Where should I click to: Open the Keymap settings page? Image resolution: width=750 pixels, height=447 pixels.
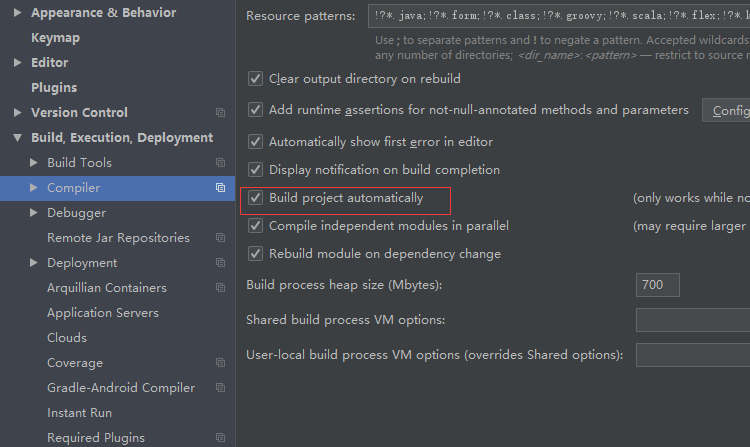point(55,38)
